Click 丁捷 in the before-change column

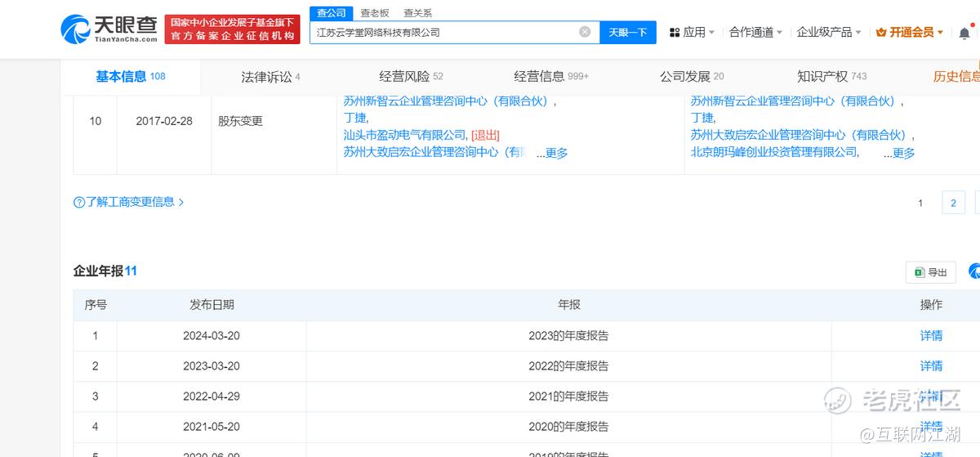click(x=355, y=119)
